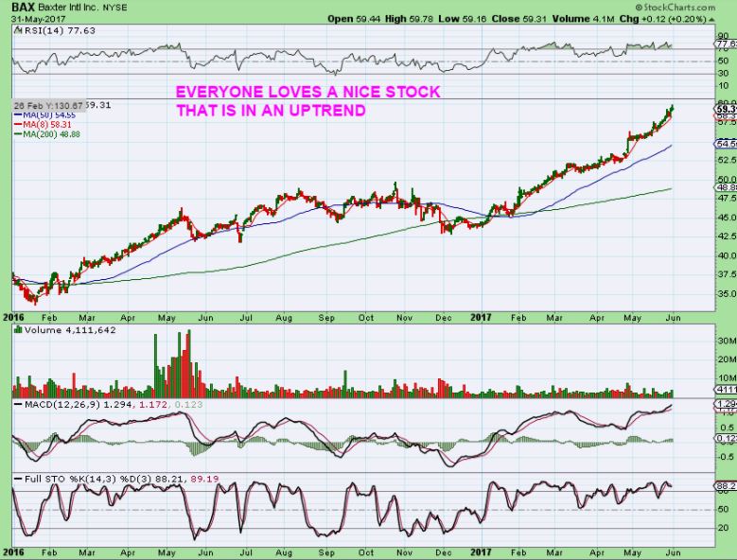Viewport: 737px width, 560px height.
Task: Click the 59.31 price tag on right axis
Action: [x=726, y=109]
